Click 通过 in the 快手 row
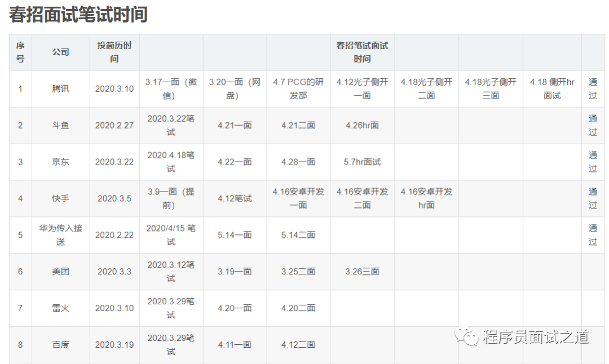Screen dimensions: 609x364 [x=593, y=198]
